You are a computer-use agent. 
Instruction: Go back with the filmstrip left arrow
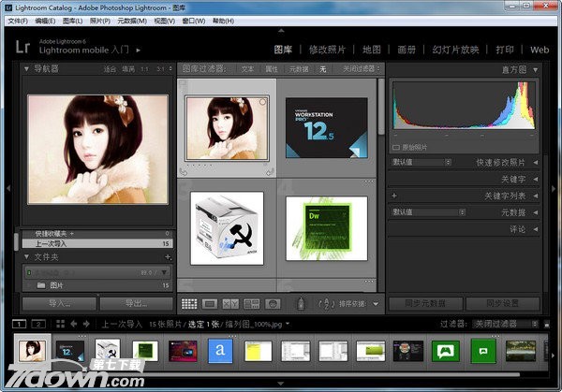point(74,324)
